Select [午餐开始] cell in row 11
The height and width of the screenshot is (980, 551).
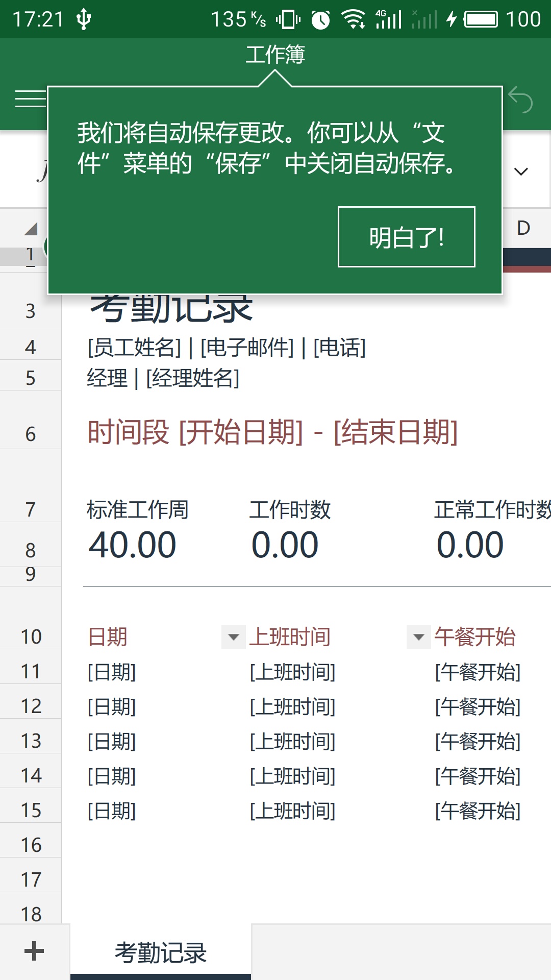[478, 672]
